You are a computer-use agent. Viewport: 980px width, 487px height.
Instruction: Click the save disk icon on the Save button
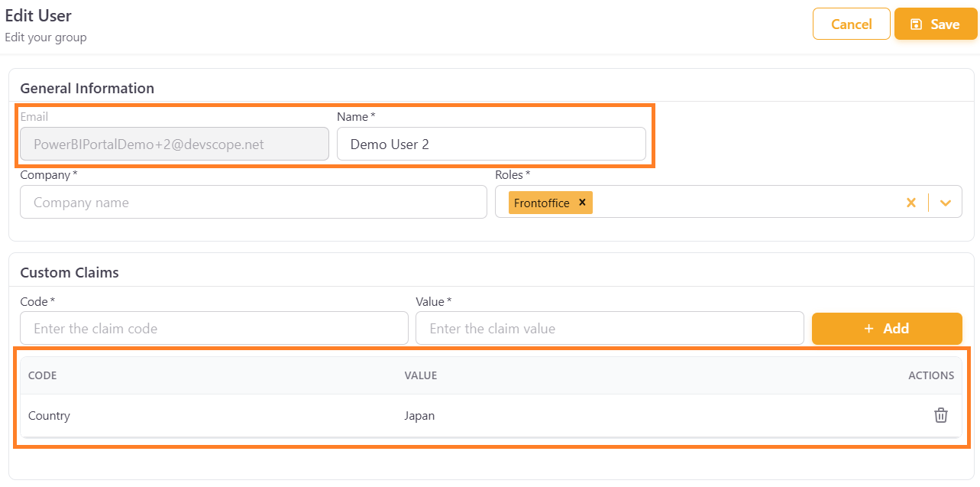pyautogui.click(x=916, y=24)
